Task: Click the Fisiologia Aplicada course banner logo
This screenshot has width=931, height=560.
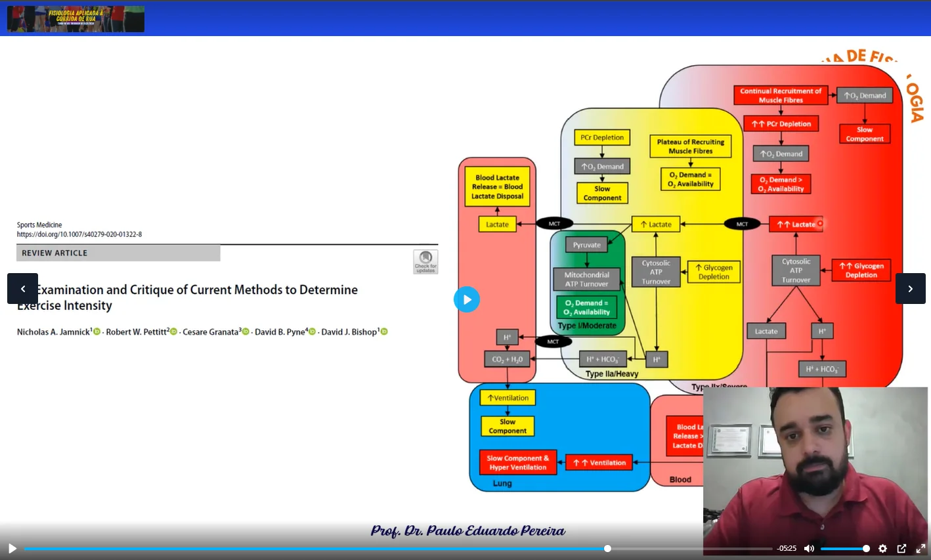Action: pyautogui.click(x=76, y=18)
